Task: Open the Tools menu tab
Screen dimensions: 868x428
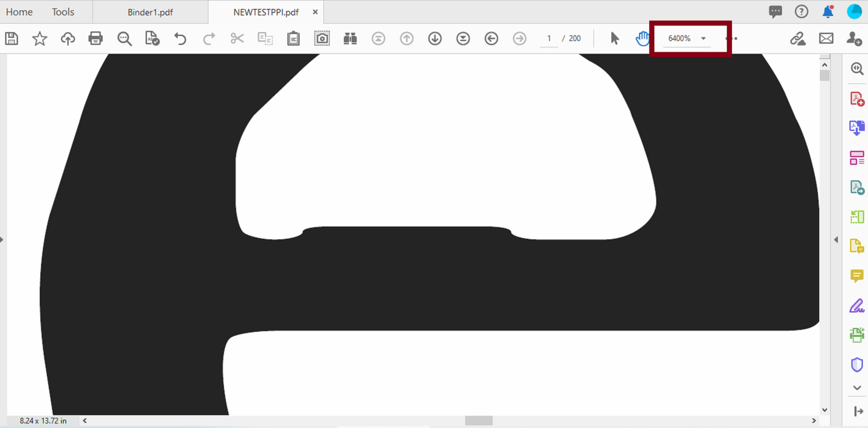Action: 63,12
